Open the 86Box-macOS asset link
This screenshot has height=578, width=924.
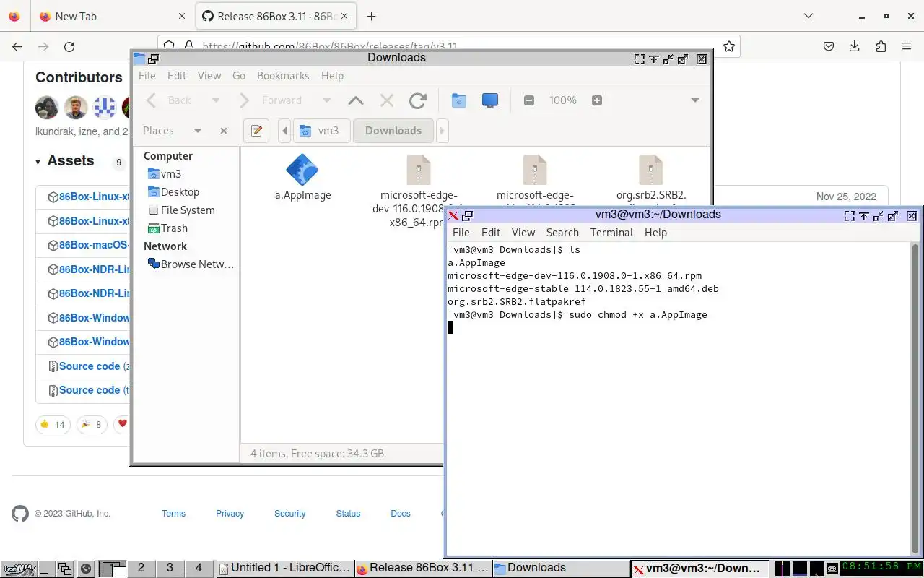click(94, 245)
